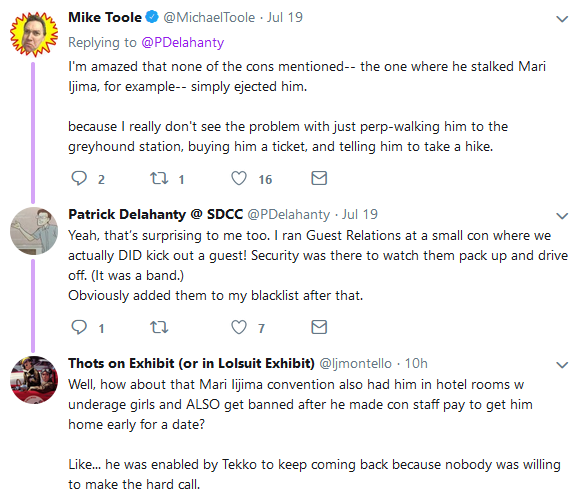Image resolution: width=584 pixels, height=503 pixels.
Task: Retweet Patrick Delahanty's tweet
Action: click(159, 327)
